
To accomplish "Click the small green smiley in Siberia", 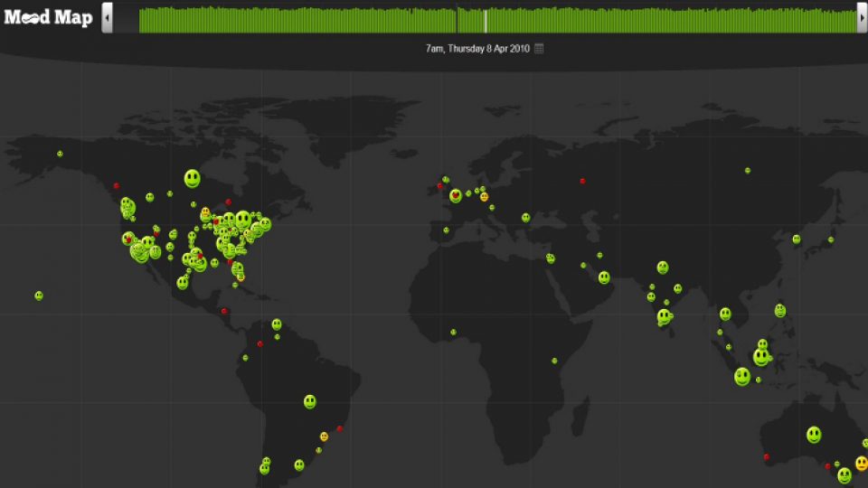I will [748, 171].
